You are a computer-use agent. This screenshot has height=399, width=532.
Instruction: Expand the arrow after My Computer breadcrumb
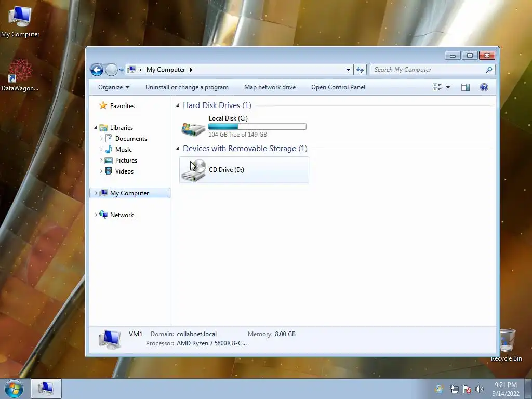[x=191, y=70]
